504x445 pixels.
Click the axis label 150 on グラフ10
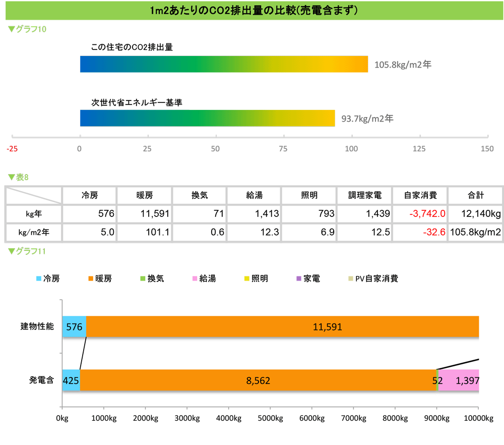[x=487, y=149]
